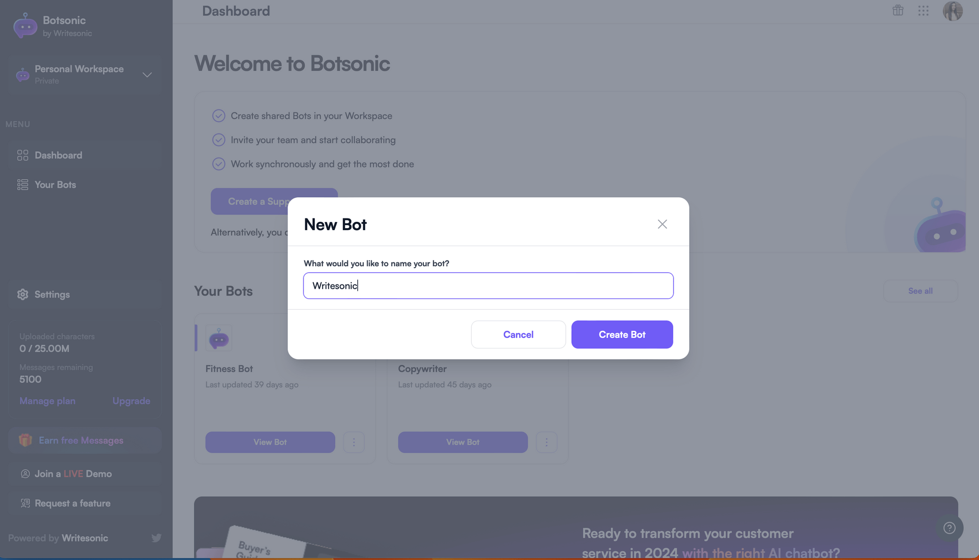The width and height of the screenshot is (979, 560).
Task: Open the help question mark icon
Action: point(949,528)
